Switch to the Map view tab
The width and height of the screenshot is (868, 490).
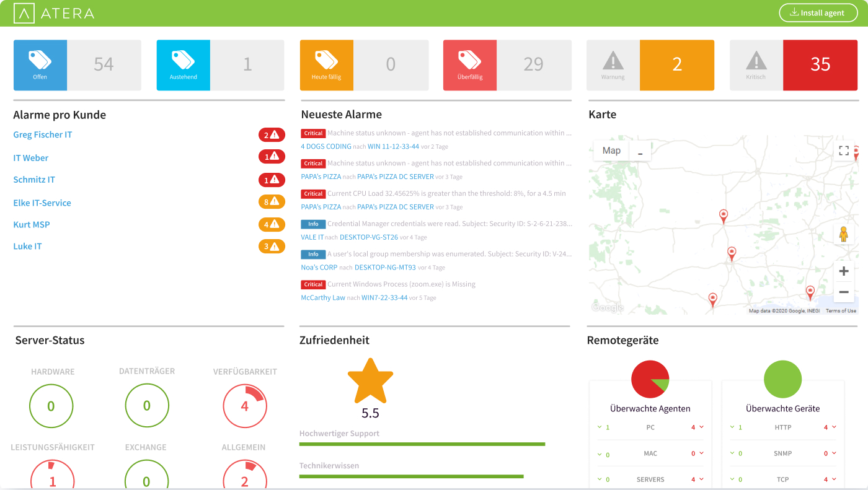click(x=611, y=150)
